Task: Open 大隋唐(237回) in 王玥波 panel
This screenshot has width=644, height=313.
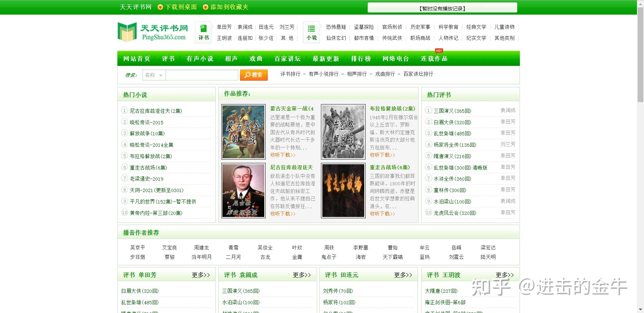Action: [441, 291]
